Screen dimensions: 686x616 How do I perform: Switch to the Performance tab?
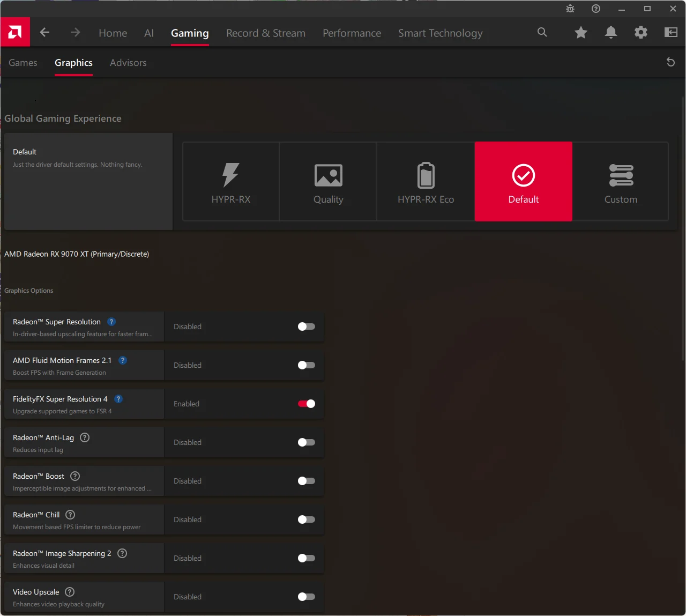[x=352, y=33]
